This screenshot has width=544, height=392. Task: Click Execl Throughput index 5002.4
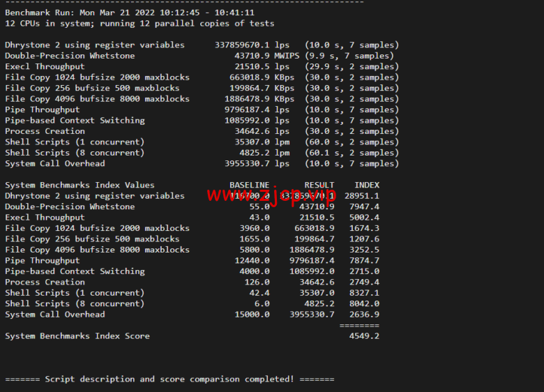point(365,217)
